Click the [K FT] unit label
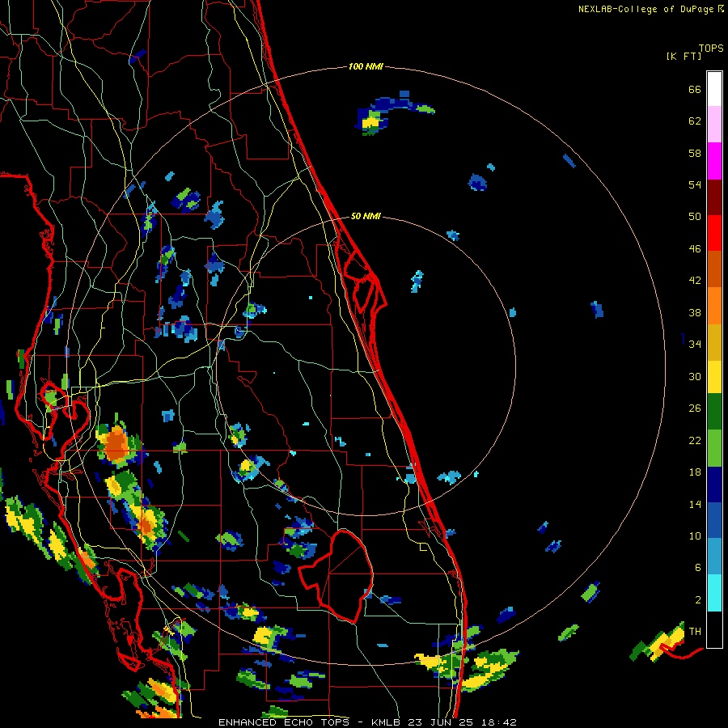 click(684, 57)
